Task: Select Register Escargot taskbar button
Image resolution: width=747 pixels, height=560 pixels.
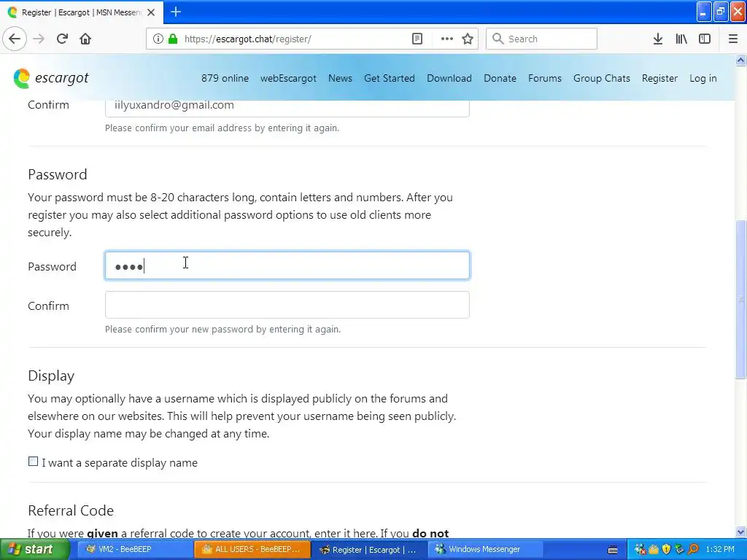Action: 368,550
